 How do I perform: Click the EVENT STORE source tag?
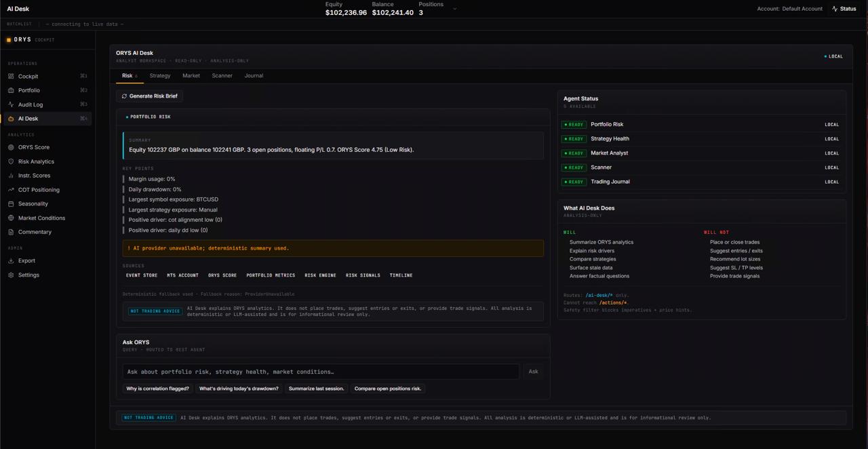pyautogui.click(x=142, y=275)
